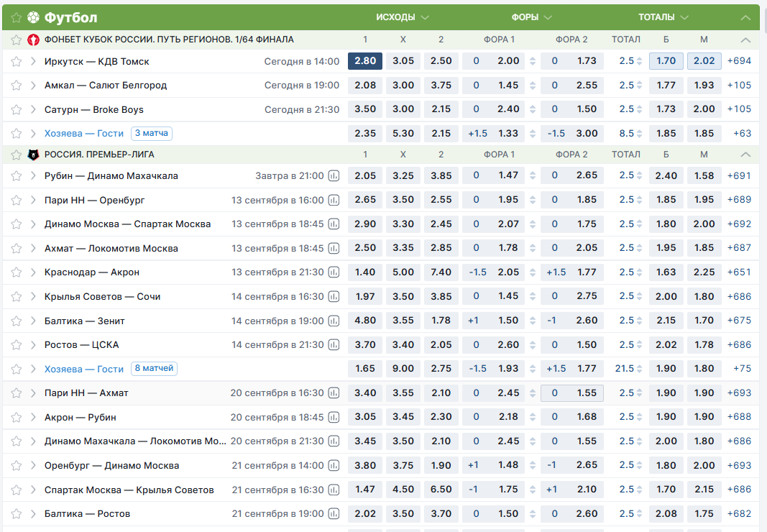Click the 3 матча badge

(x=152, y=133)
